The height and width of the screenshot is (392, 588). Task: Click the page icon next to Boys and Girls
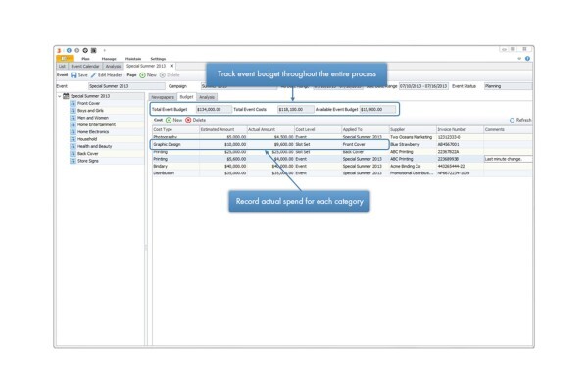(73, 111)
